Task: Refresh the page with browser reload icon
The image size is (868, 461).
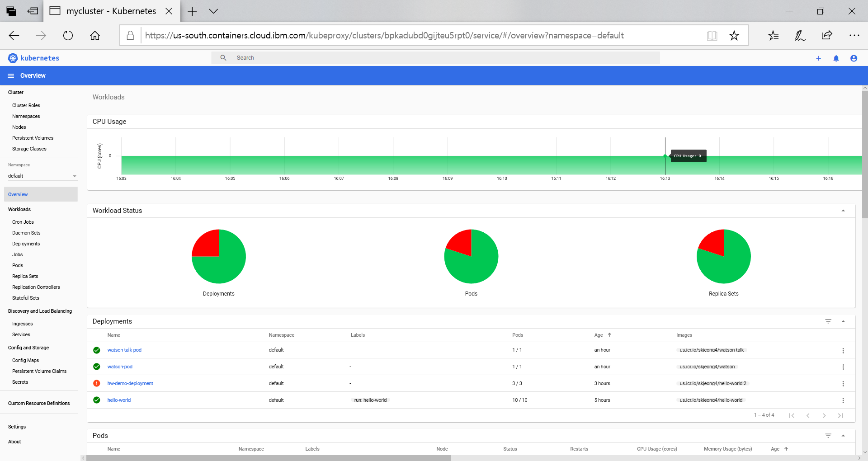Action: [x=68, y=36]
